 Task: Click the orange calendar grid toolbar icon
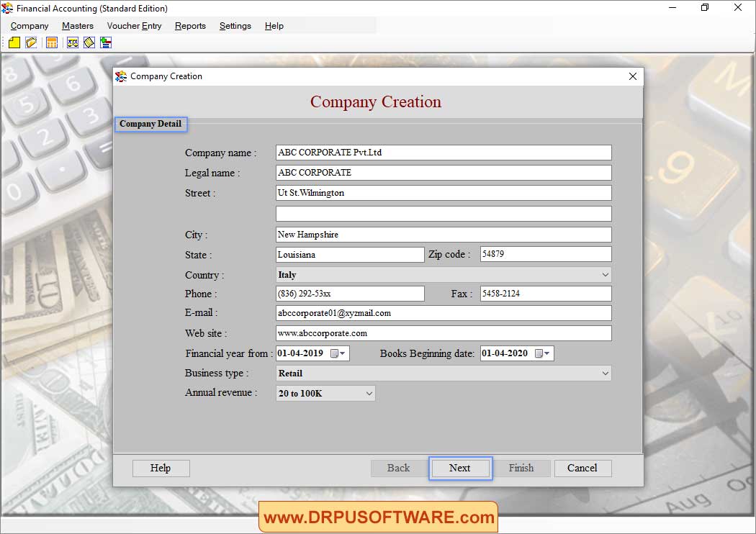tap(52, 42)
